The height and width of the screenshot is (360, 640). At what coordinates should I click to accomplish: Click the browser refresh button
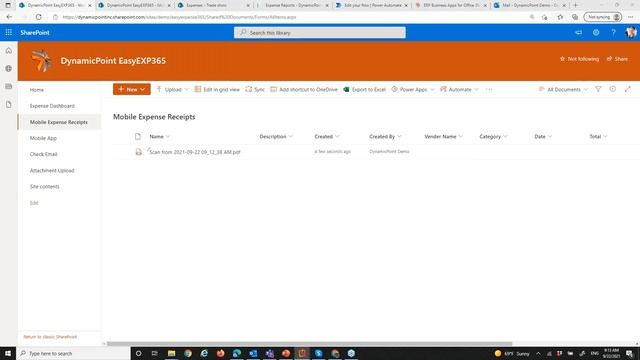pyautogui.click(x=38, y=17)
